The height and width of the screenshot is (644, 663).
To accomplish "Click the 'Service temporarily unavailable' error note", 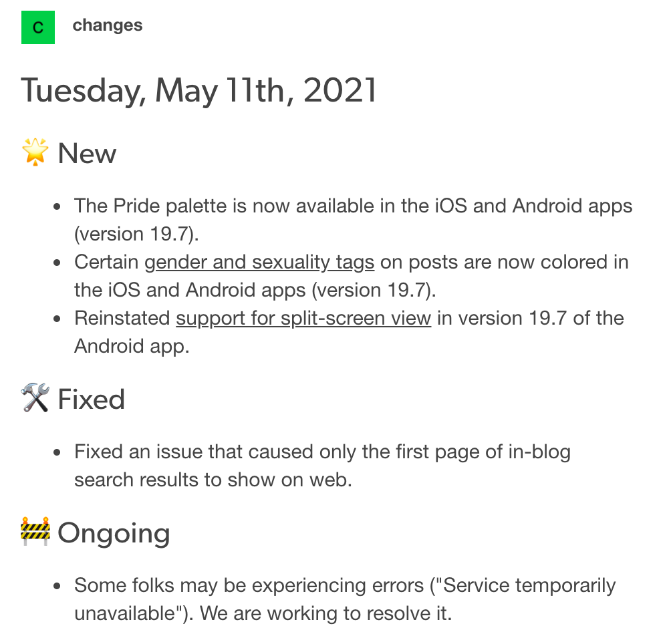I will coord(345,599).
